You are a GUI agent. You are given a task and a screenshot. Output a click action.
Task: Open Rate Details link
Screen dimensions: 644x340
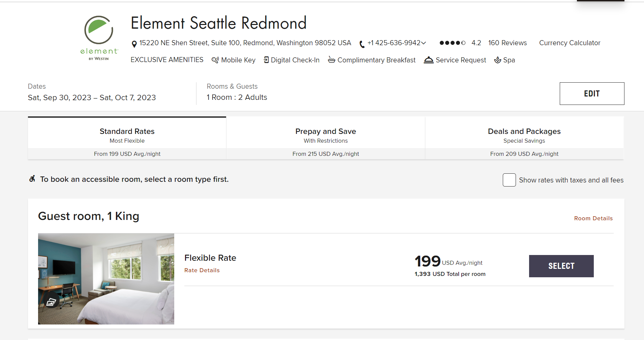[x=202, y=270]
